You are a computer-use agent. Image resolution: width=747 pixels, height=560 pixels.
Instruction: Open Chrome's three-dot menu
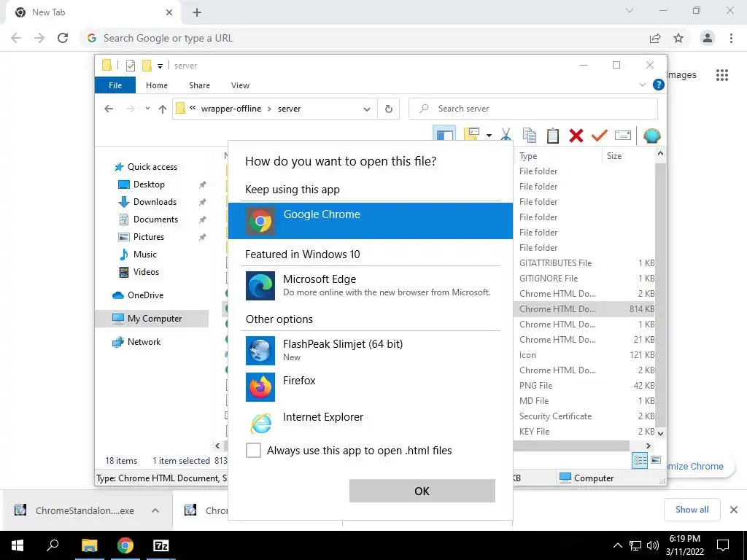731,38
